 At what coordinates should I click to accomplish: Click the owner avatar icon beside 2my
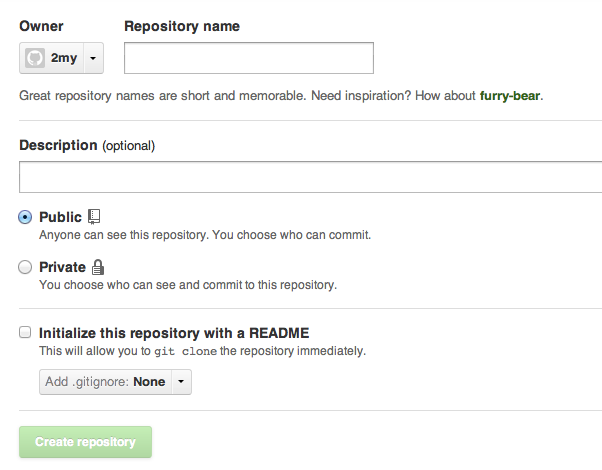coord(36,58)
